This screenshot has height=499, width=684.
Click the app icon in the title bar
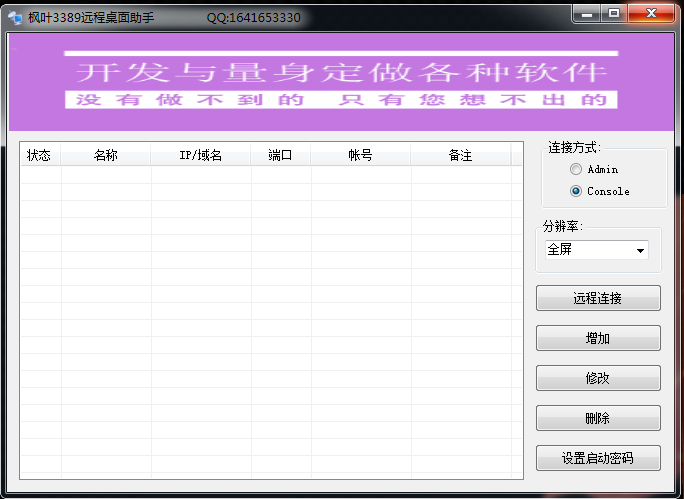(x=15, y=17)
